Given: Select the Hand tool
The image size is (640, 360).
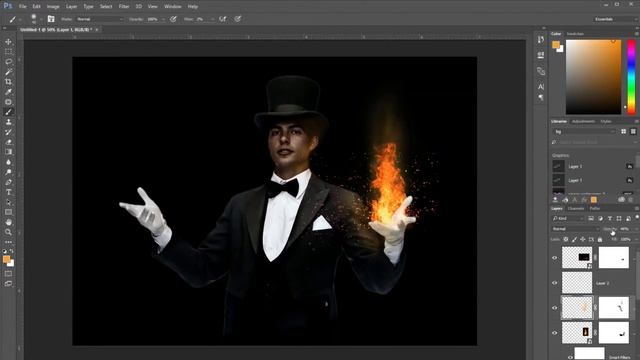Looking at the screenshot, I should [x=8, y=222].
